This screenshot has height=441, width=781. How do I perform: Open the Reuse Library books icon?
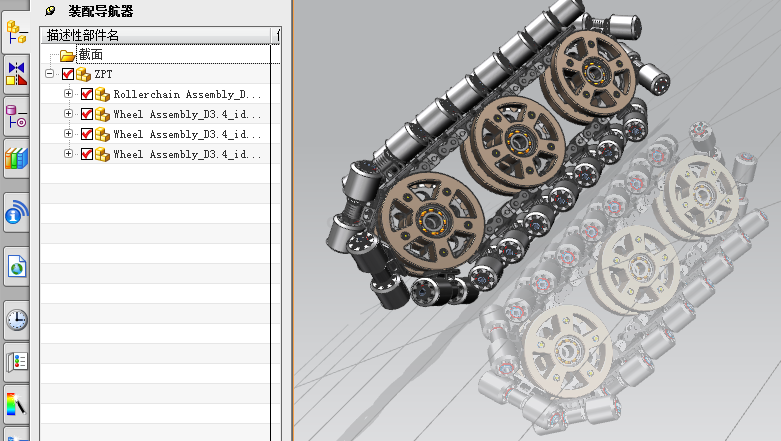(17, 158)
